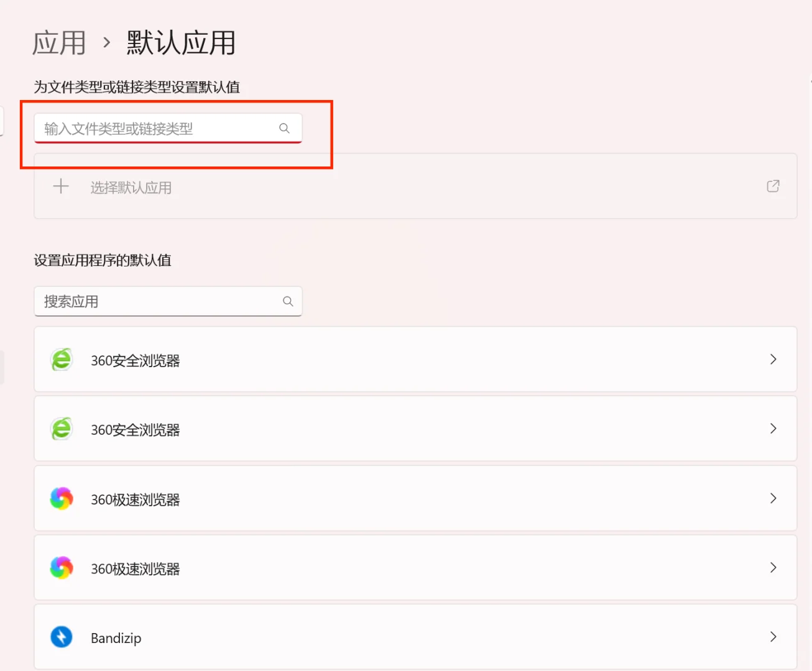Click the 设置应用程序的默认值 heading
This screenshot has height=671, width=812.
click(x=103, y=260)
